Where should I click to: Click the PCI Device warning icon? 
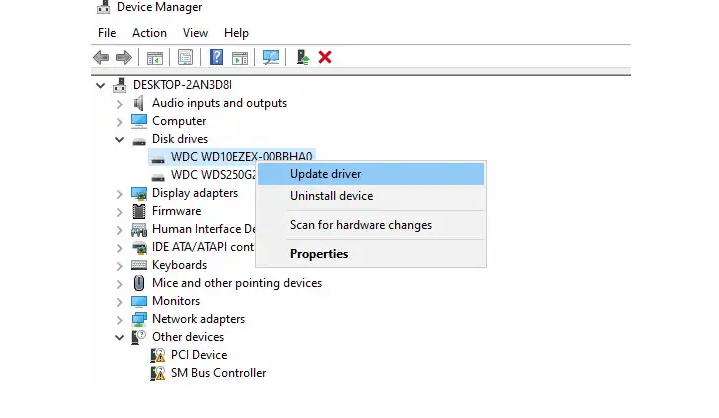pos(158,355)
